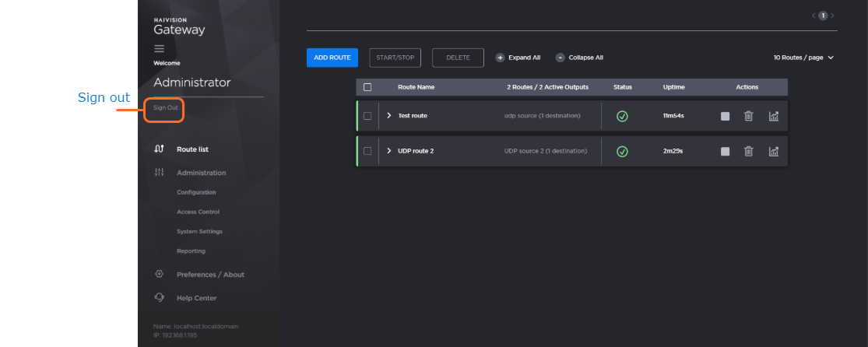Expand the Test route row chevron
This screenshot has width=868, height=347.
[x=389, y=116]
